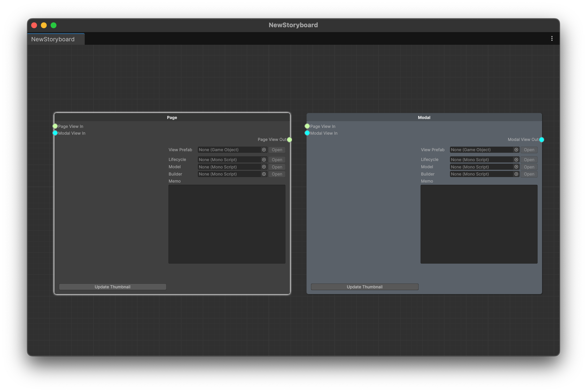
Task: Focus the Memo text area in Modal node
Action: pyautogui.click(x=479, y=224)
